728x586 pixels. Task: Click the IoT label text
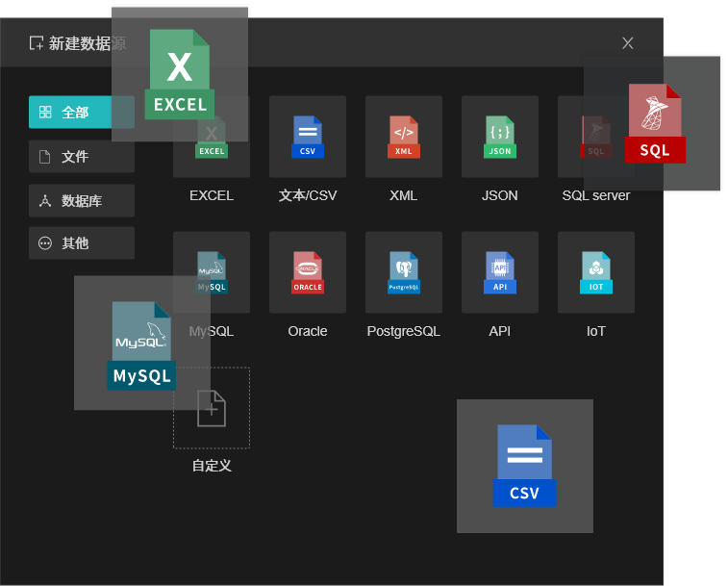pos(595,331)
